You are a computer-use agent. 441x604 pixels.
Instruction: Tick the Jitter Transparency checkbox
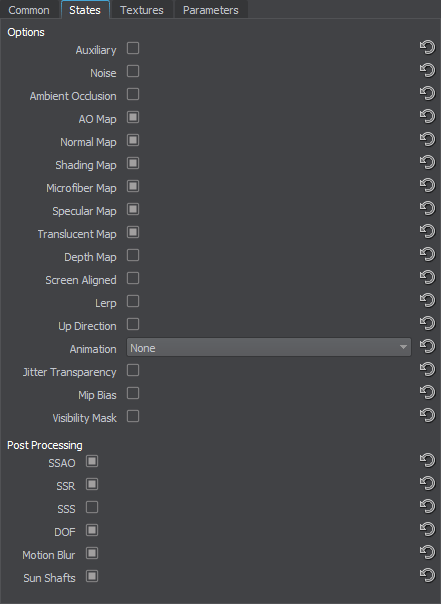coord(133,370)
